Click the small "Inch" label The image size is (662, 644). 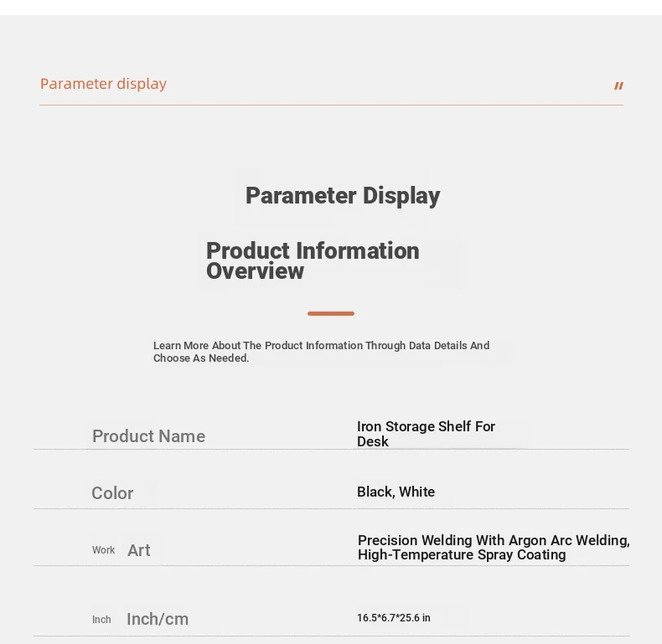[101, 620]
